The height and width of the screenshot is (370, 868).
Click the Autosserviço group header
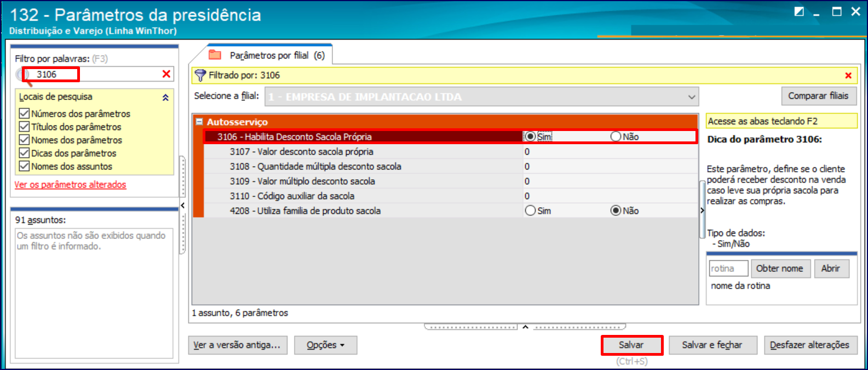point(445,122)
